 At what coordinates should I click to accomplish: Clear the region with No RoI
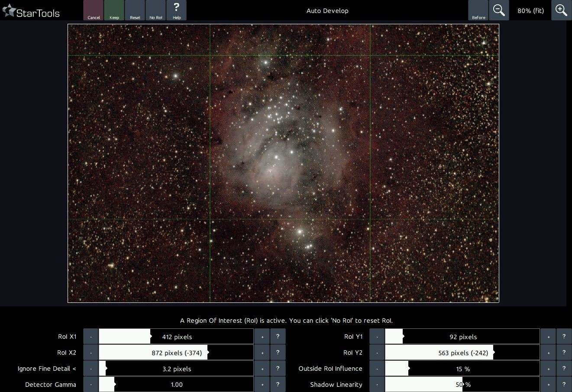(156, 10)
